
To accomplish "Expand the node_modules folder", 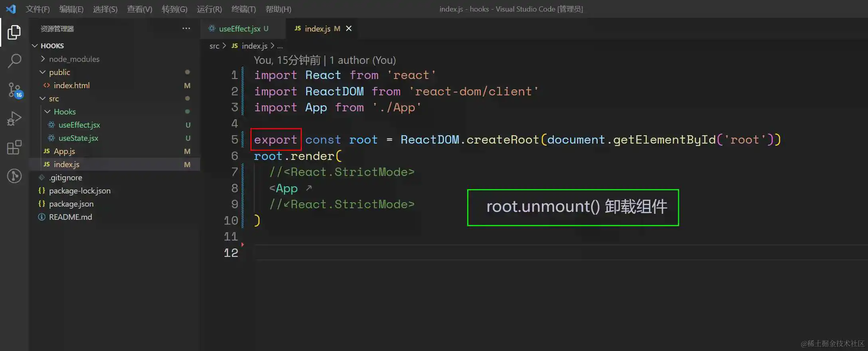I will [x=43, y=59].
